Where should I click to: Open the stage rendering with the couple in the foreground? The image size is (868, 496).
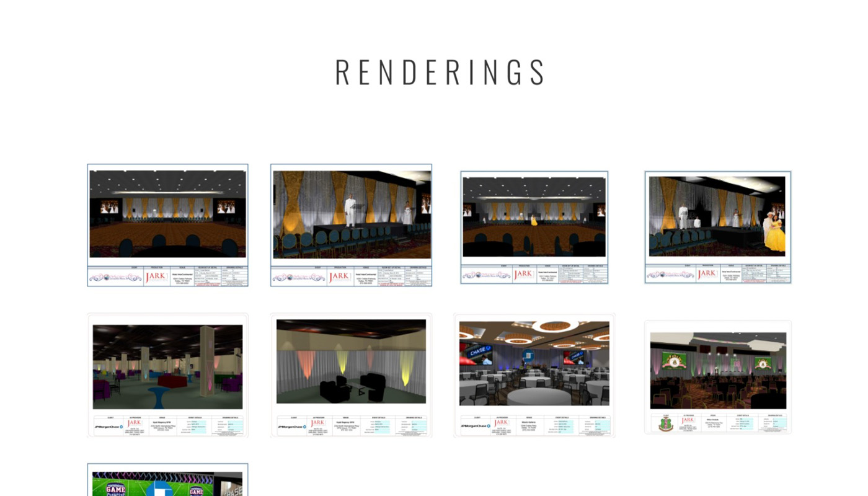pyautogui.click(x=718, y=228)
